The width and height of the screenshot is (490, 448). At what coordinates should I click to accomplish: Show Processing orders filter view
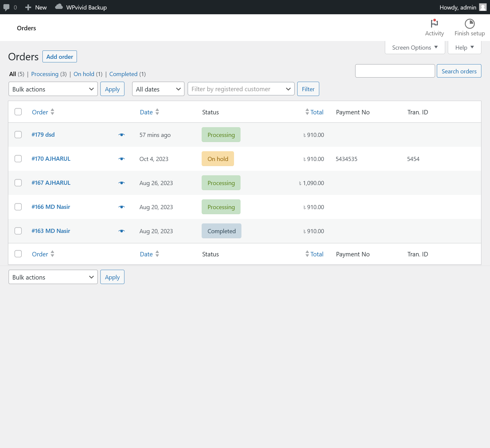[x=45, y=74]
